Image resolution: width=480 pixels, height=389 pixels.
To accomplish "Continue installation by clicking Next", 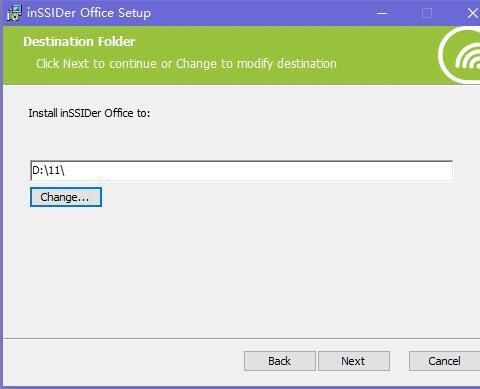I will point(354,361).
